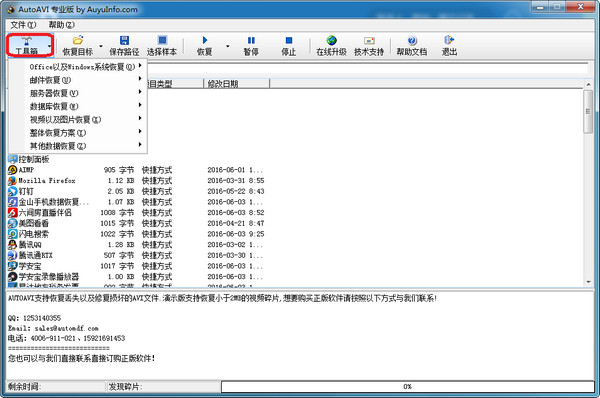Open 邮件恢复 submenu entry
The width and height of the screenshot is (600, 398).
pos(78,80)
